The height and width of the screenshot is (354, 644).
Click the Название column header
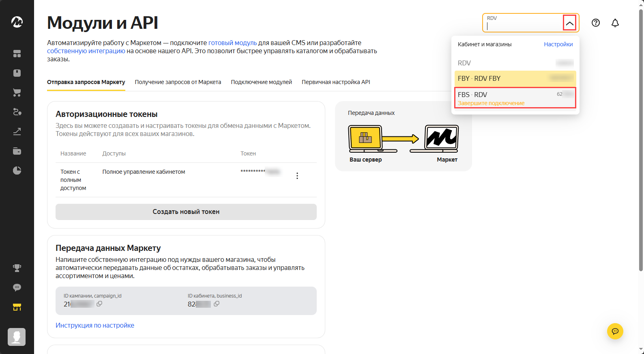tap(73, 153)
